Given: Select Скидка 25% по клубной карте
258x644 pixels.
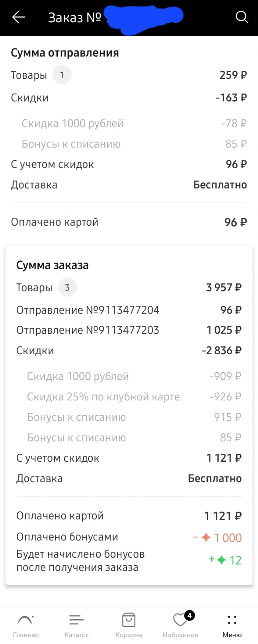Looking at the screenshot, I should (x=104, y=397).
